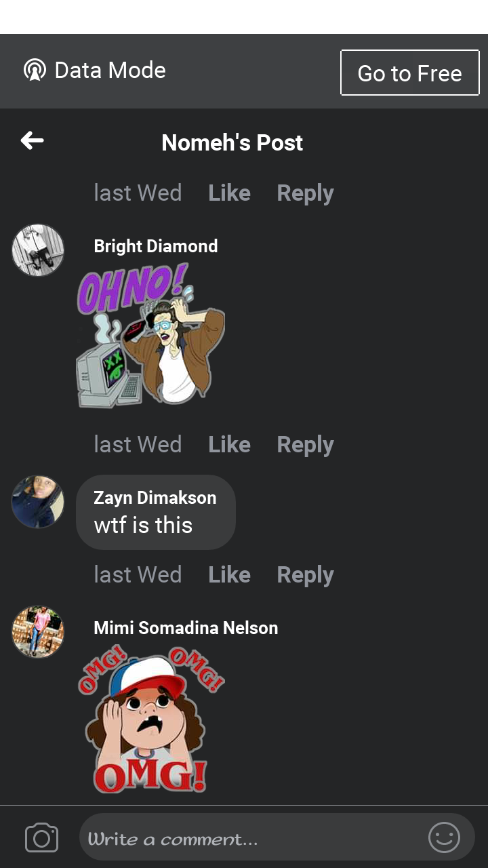
Task: Tap the back arrow icon
Action: click(32, 141)
